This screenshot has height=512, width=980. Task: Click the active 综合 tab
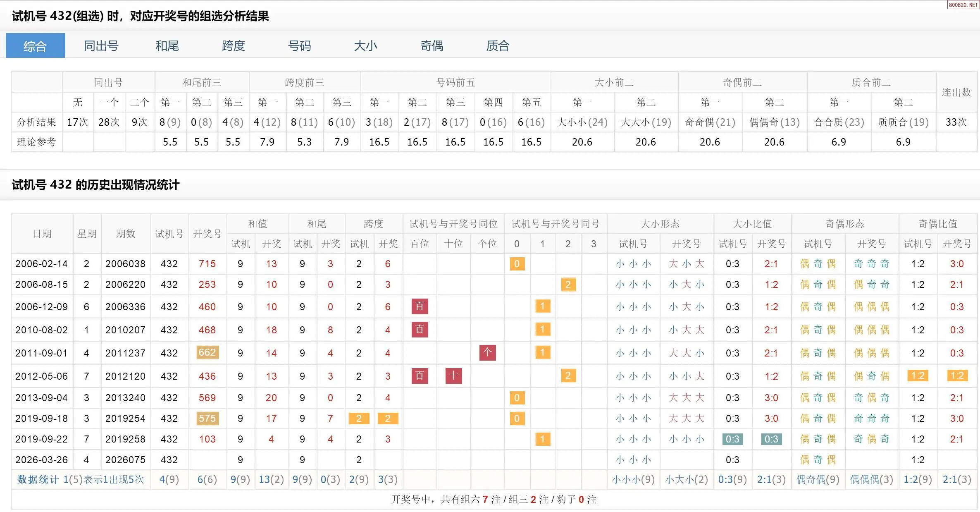[x=35, y=45]
